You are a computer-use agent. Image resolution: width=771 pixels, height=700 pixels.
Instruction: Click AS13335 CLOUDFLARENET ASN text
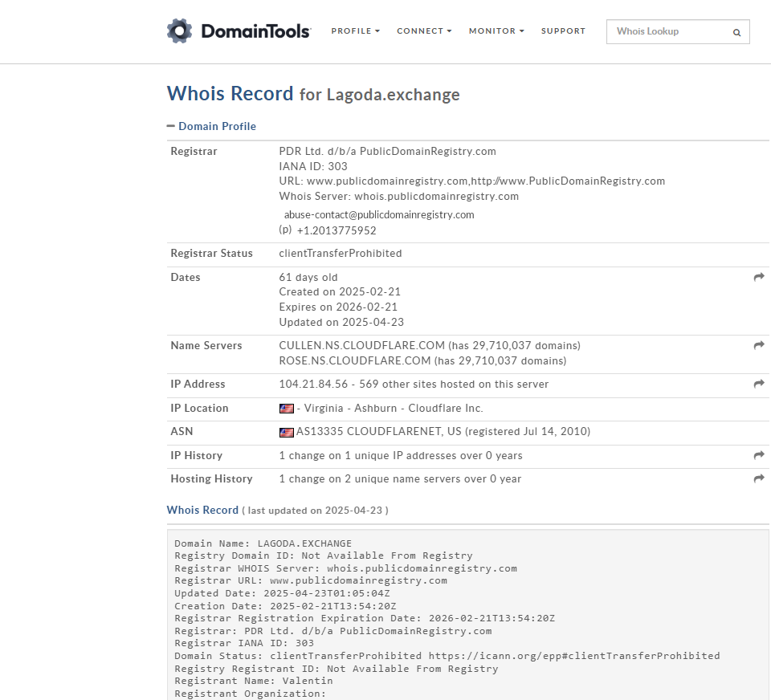coord(378,432)
